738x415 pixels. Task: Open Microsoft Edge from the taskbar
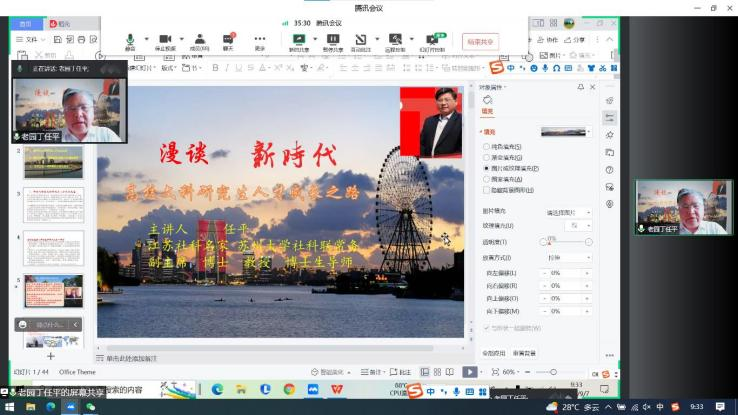click(217, 389)
